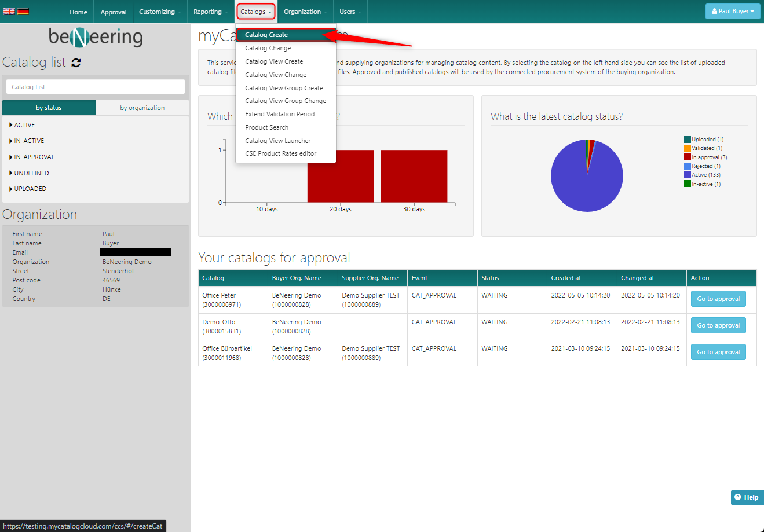Choose Catalog View Group Create
Screen dimensions: 764x532
click(x=284, y=88)
